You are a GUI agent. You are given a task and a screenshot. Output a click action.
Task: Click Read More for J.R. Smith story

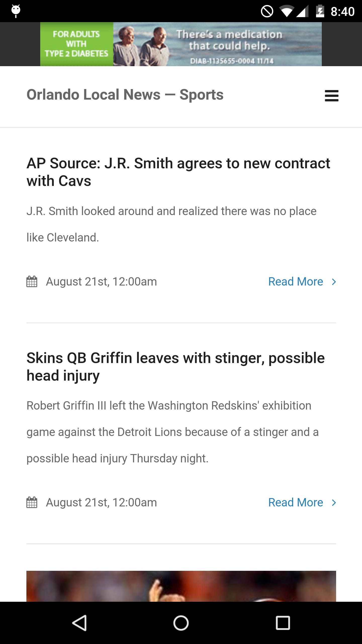tap(296, 281)
